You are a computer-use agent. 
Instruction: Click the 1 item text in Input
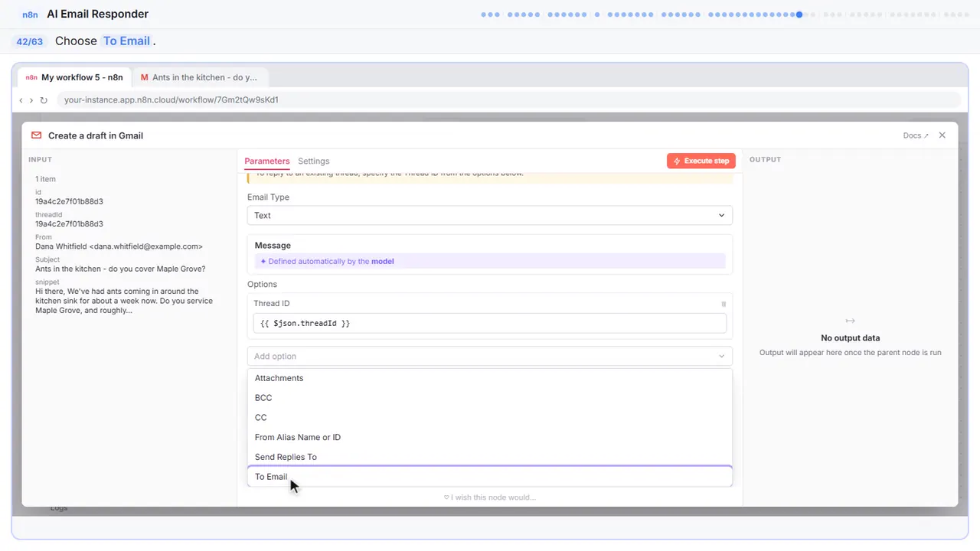click(45, 179)
